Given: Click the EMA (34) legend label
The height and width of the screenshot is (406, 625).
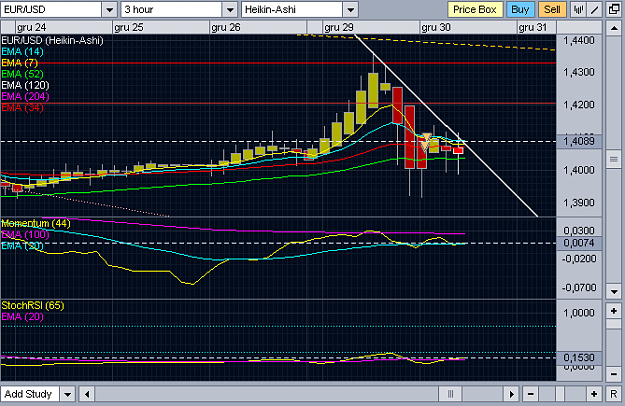Looking at the screenshot, I should pyautogui.click(x=22, y=108).
